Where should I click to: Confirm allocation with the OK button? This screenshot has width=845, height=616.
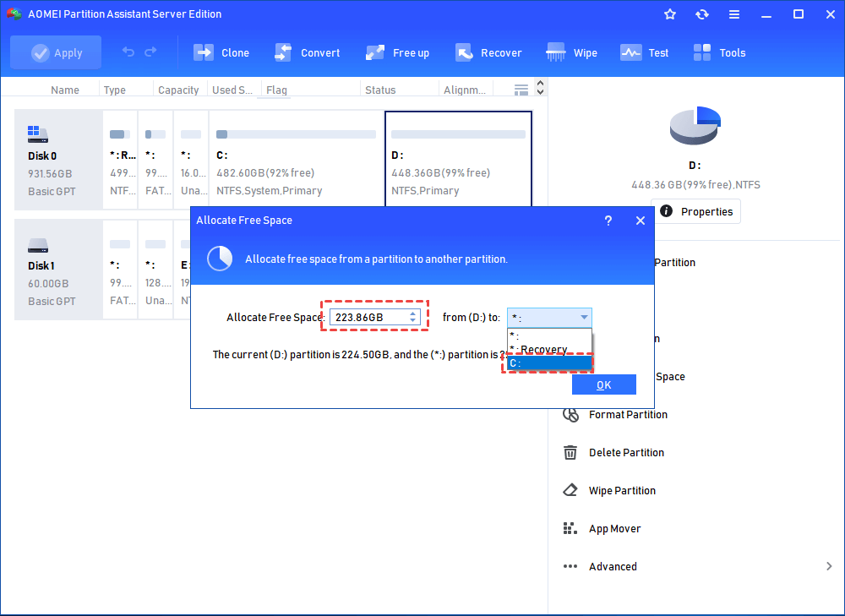(604, 384)
